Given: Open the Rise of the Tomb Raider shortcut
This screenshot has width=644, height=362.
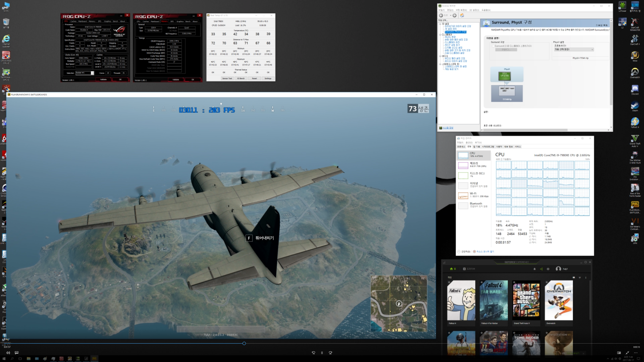Looking at the screenshot, I should (x=635, y=191).
